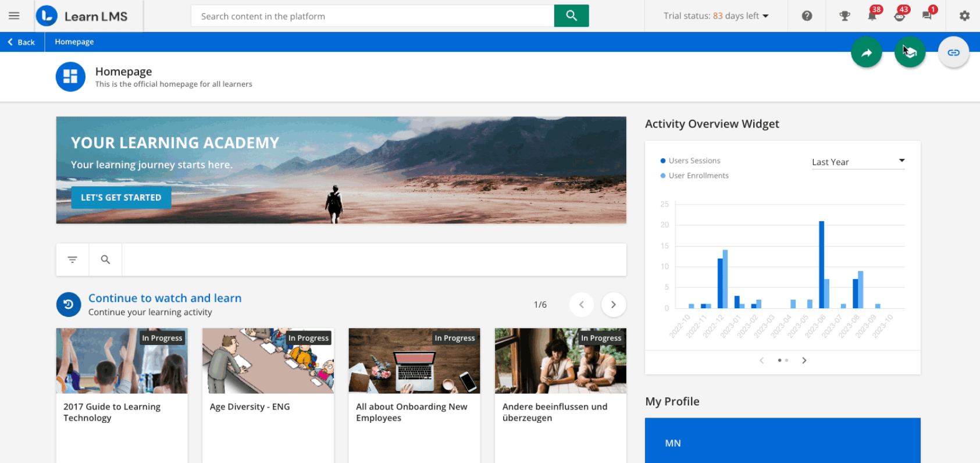
Task: Expand the Trial status dropdown
Action: [x=716, y=16]
